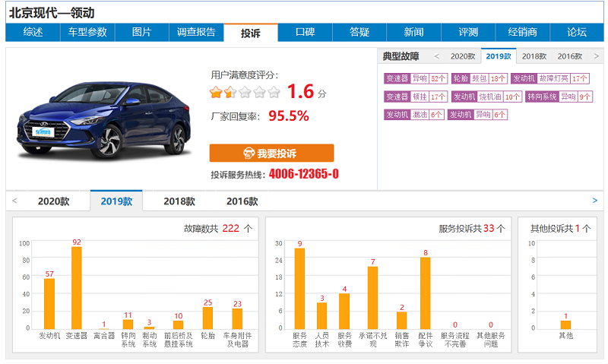The image size is (608, 364).
Task: Click the hotline number 4006-12365-0
Action: [303, 174]
